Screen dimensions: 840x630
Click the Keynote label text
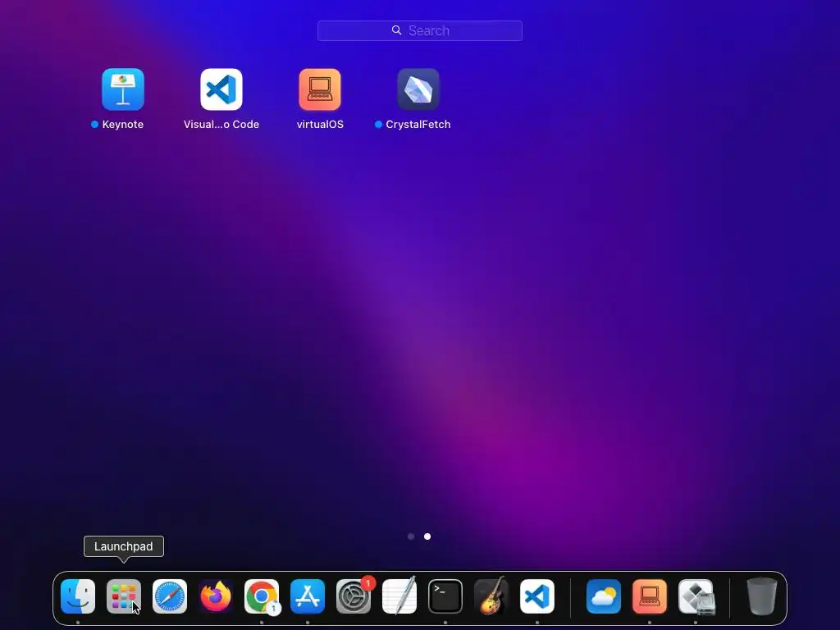[x=123, y=125]
